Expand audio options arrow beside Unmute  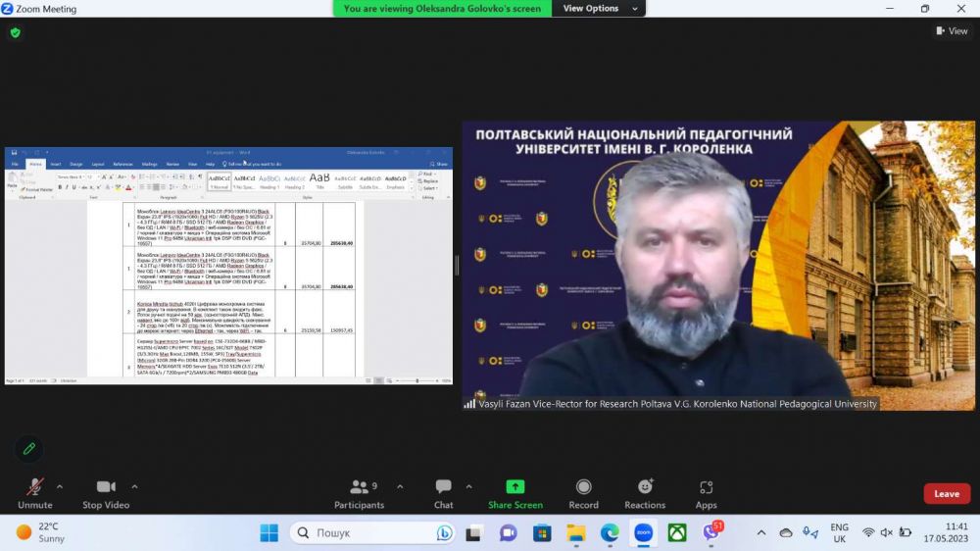60,486
